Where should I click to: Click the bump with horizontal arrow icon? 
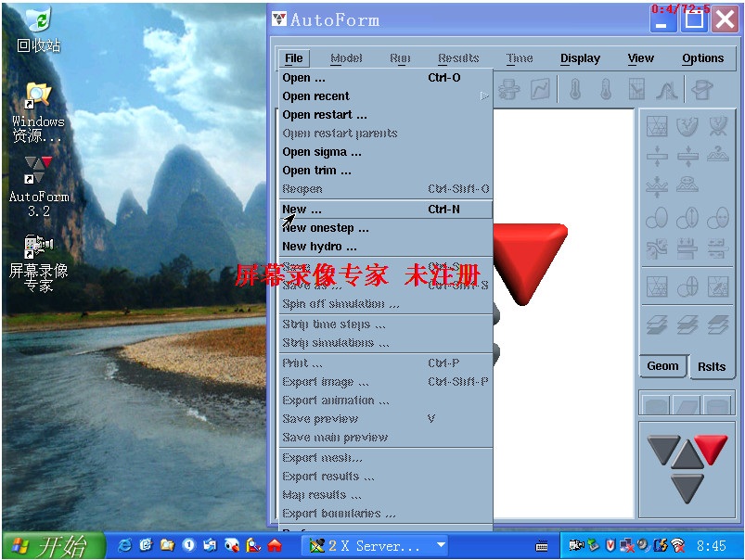point(687,185)
